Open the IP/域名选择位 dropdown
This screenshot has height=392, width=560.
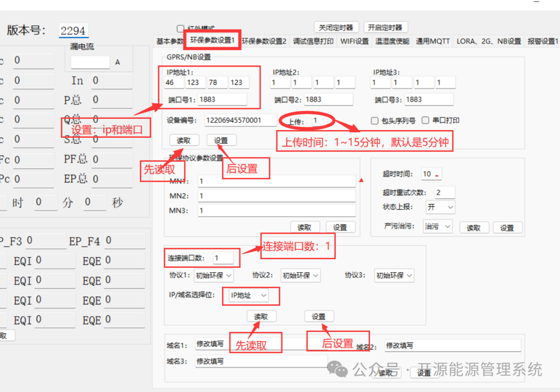[250, 296]
